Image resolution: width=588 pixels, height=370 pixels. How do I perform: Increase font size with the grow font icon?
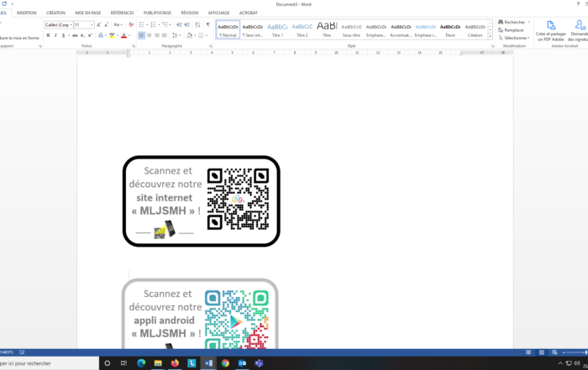(x=98, y=24)
